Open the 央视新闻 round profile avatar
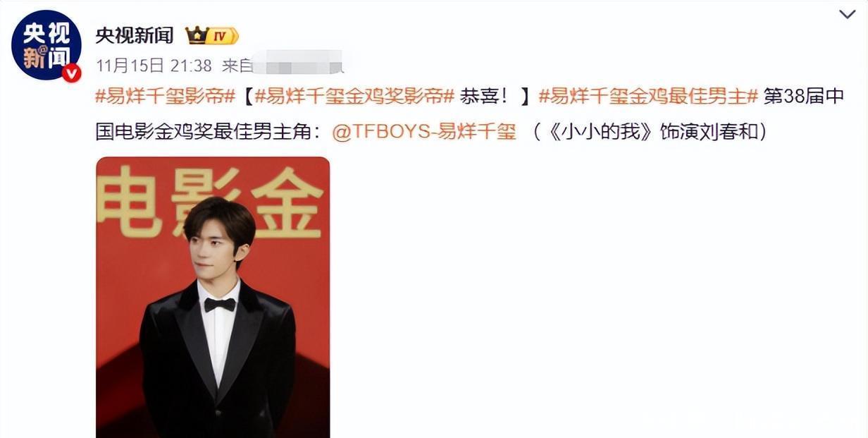Screen dimensions: 868x438 (x=46, y=46)
